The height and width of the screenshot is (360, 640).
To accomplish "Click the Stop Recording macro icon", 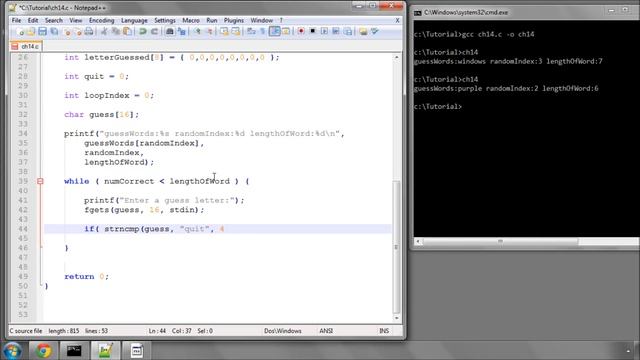I will pyautogui.click(x=313, y=31).
